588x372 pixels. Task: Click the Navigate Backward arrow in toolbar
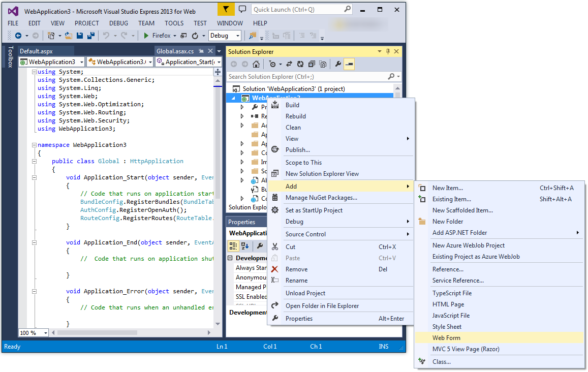(18, 36)
